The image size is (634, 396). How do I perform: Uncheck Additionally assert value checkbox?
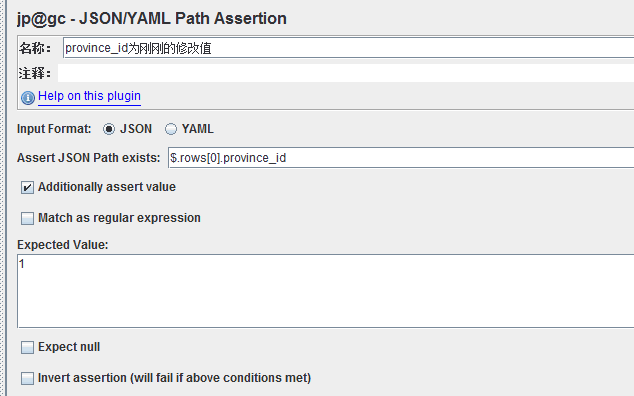click(x=27, y=187)
